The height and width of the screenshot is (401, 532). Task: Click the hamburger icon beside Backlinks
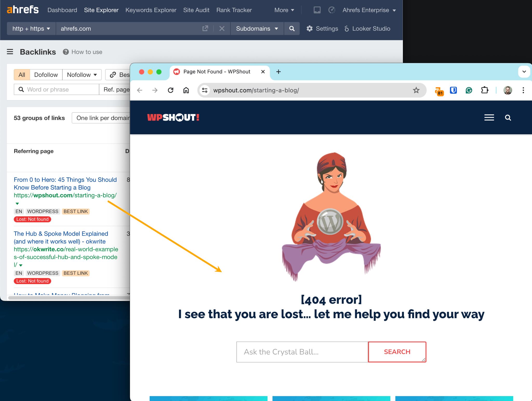click(10, 52)
